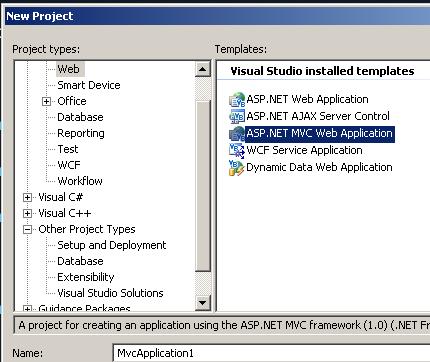Screen dimensions: 430x362
Task: Select Guidance Packages project type
Action: [x=84, y=308]
